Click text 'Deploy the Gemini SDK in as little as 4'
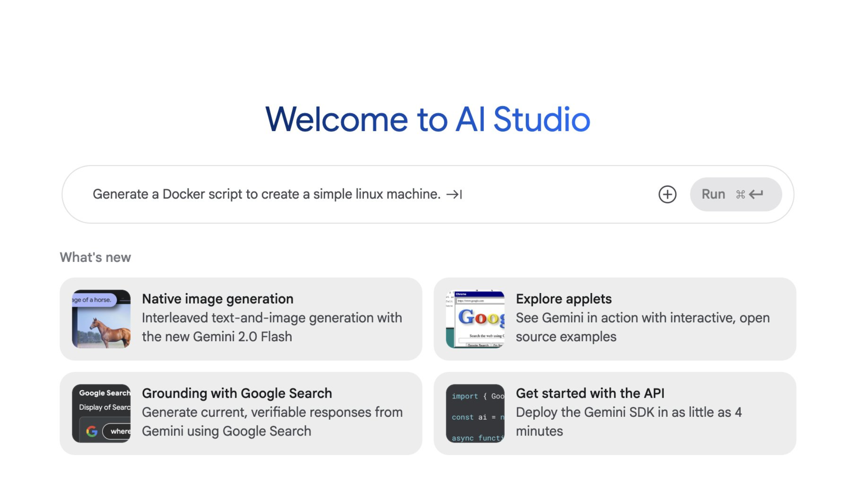The width and height of the screenshot is (859, 504). 628,412
